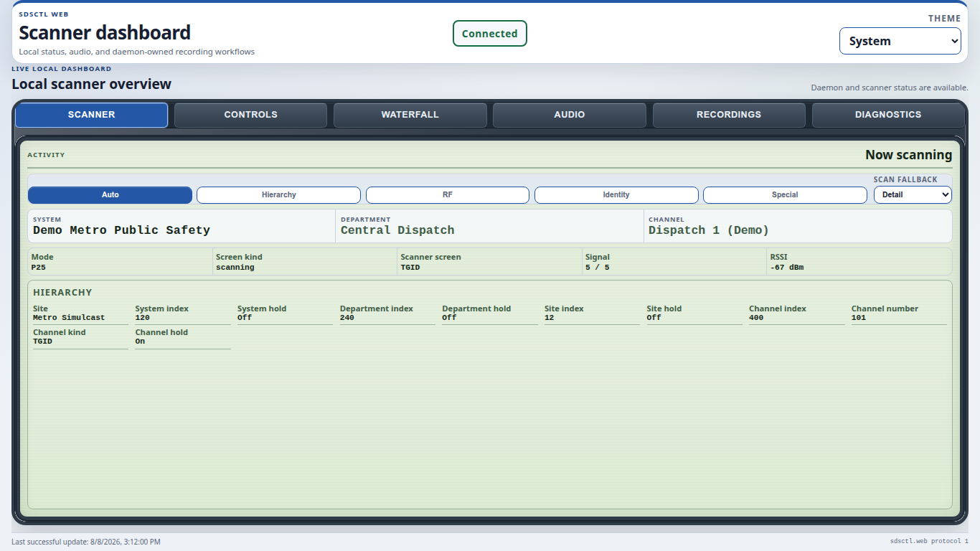Click the Local scanner overview heading
Viewport: 980px width, 551px height.
pyautogui.click(x=91, y=84)
